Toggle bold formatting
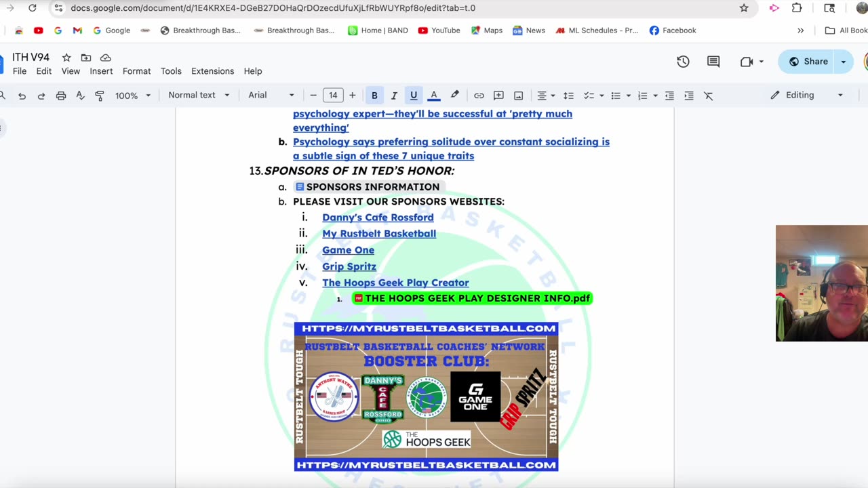Screen dimensions: 868x488 374,96
